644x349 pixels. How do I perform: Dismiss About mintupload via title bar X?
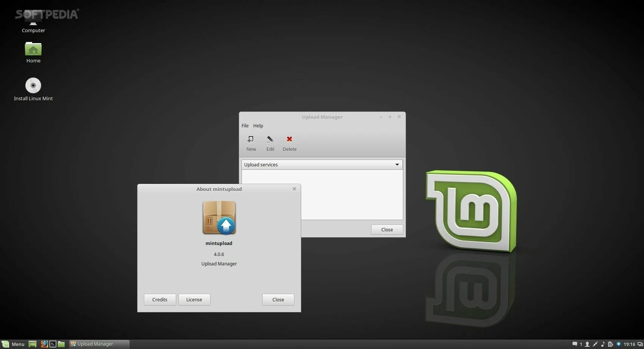click(294, 189)
